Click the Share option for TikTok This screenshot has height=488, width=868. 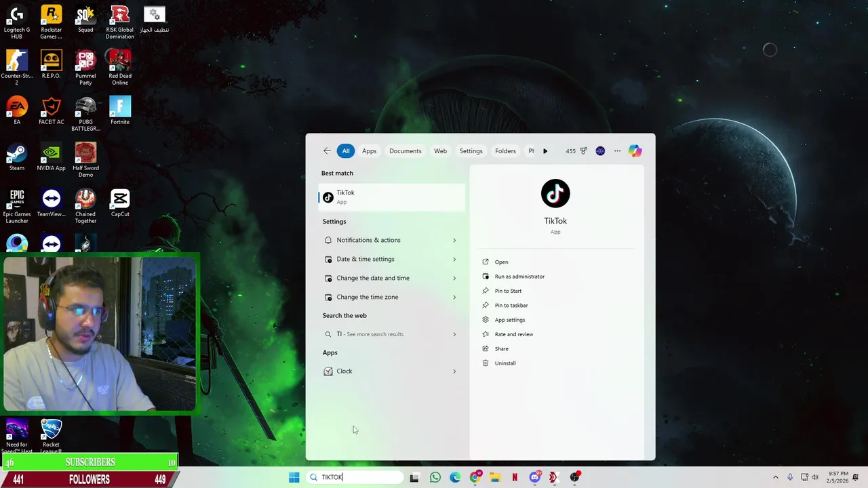point(501,349)
